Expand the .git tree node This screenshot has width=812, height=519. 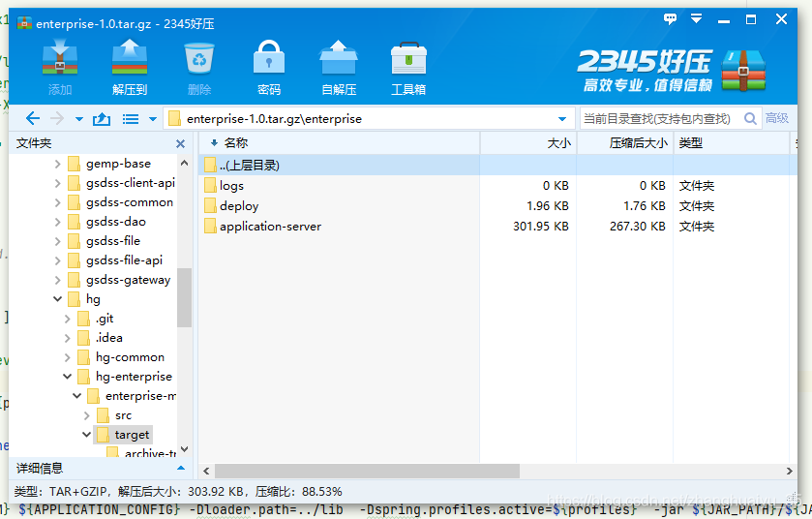[x=68, y=319]
